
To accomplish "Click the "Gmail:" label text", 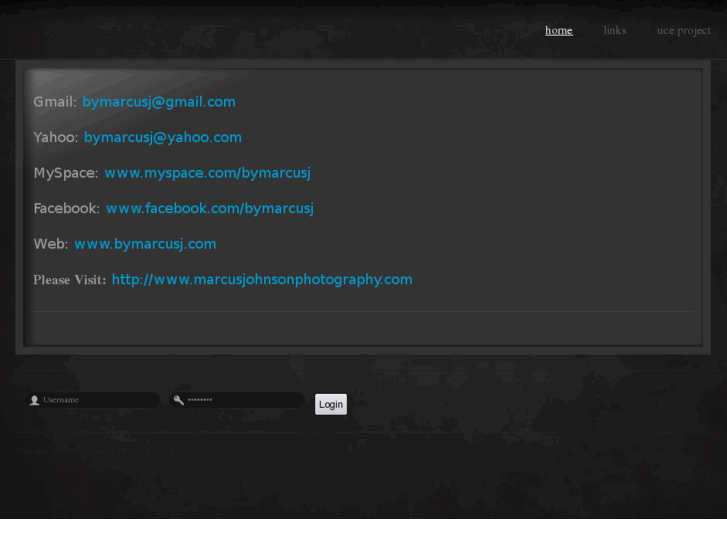I will click(x=55, y=102).
